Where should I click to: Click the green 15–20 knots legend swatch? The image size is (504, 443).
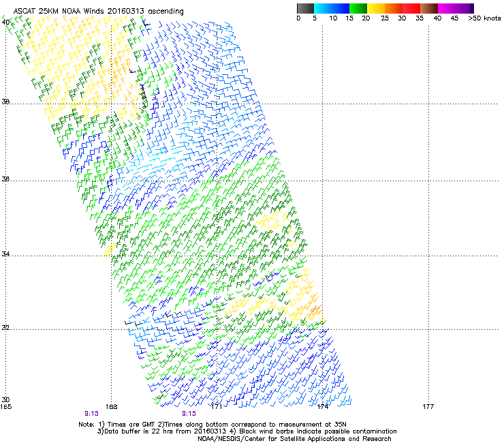point(358,8)
